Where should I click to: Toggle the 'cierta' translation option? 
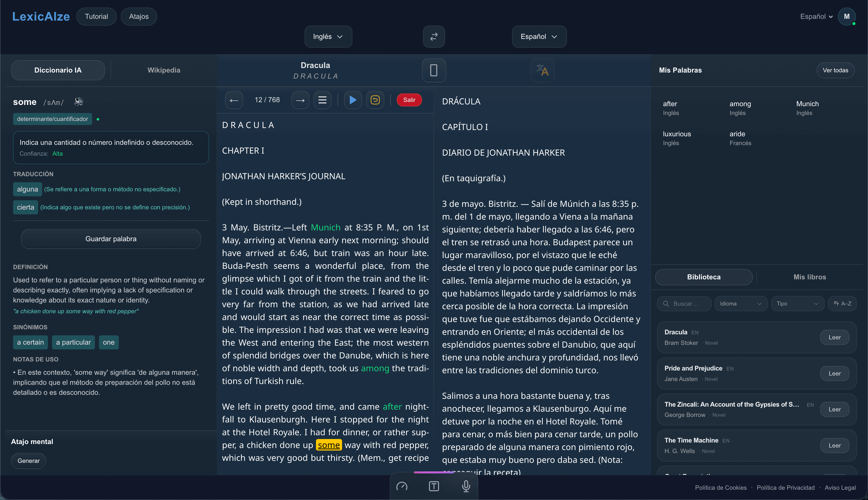tap(25, 207)
